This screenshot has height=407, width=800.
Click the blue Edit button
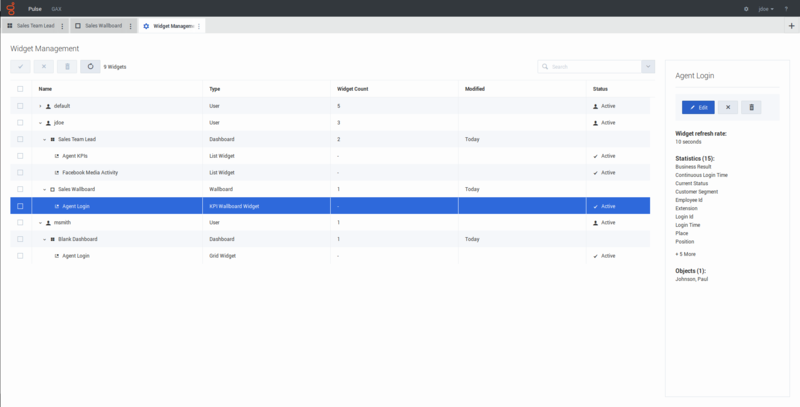tap(698, 107)
